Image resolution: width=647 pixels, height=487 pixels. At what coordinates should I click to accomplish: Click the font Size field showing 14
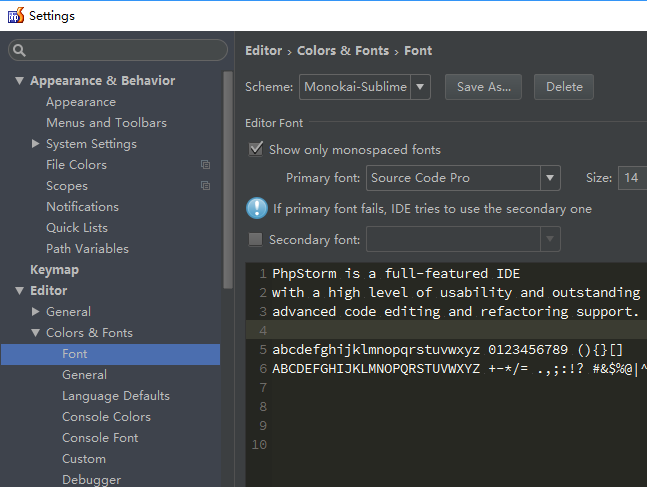click(632, 178)
